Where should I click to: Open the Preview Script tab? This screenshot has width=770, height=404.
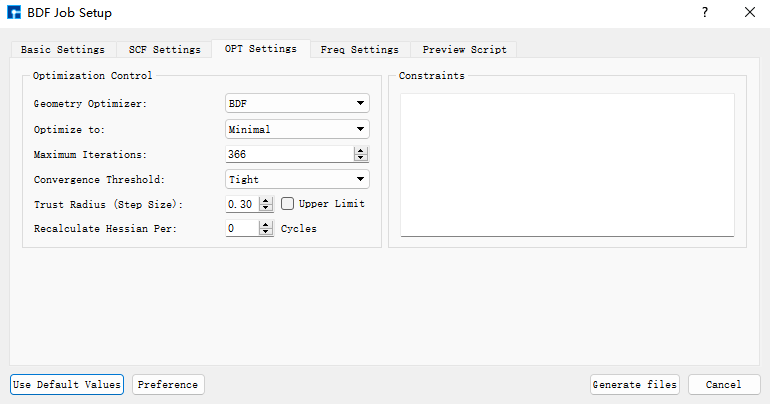(x=464, y=50)
